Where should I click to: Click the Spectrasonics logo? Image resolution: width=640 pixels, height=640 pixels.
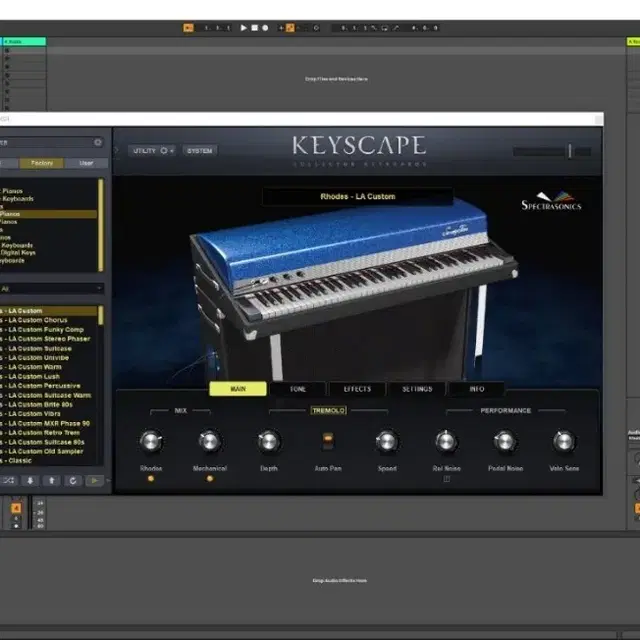coord(551,201)
